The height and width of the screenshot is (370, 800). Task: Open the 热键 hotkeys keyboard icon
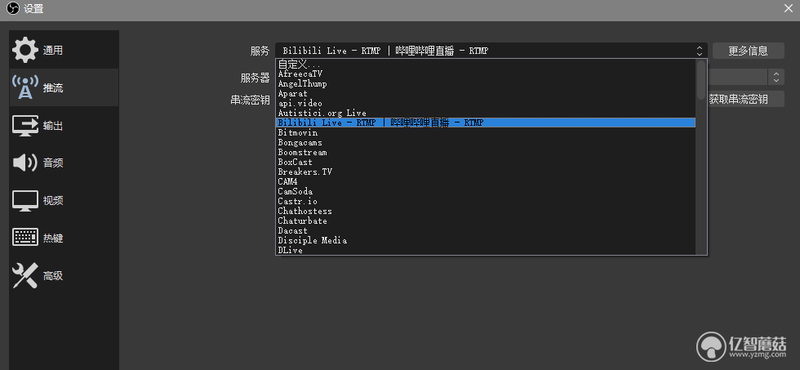pos(25,238)
